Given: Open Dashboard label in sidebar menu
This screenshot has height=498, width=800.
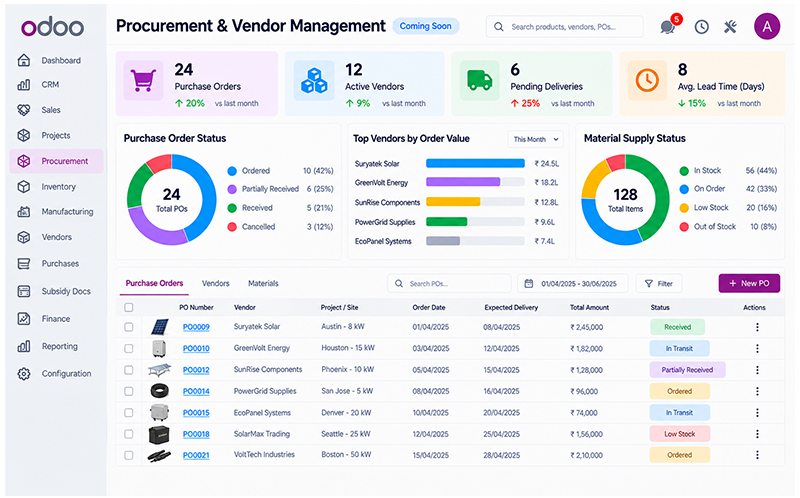Looking at the screenshot, I should tap(61, 61).
